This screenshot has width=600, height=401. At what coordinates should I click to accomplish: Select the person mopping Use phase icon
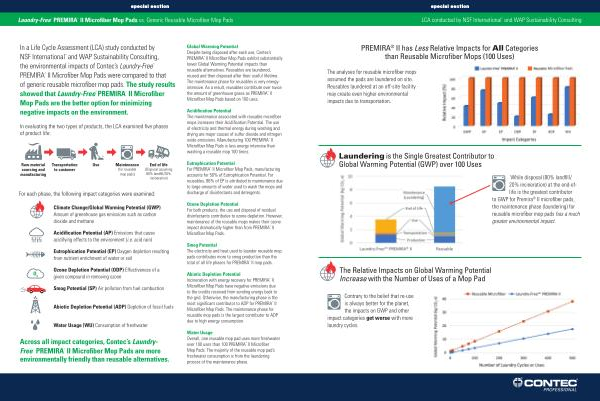coord(96,152)
